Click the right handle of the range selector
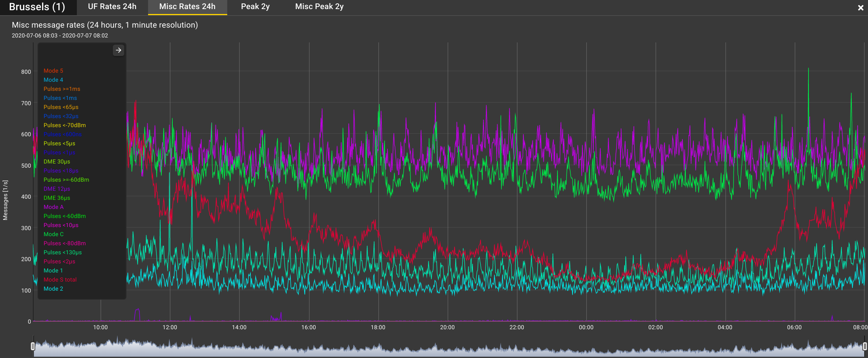The image size is (868, 358). [x=865, y=345]
